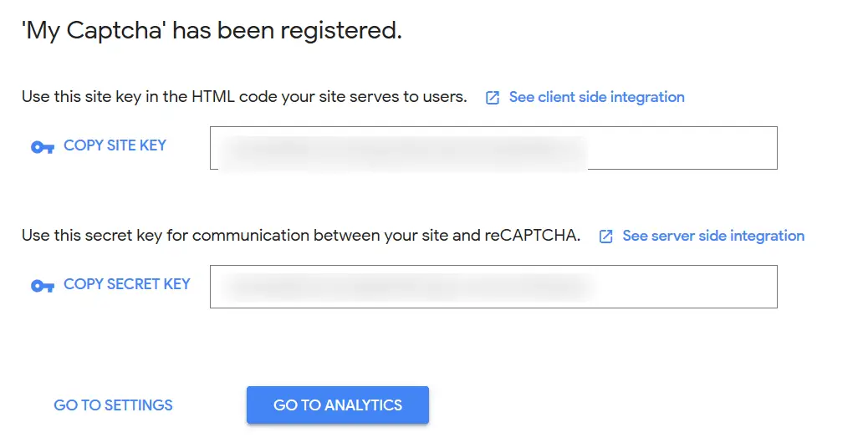Select the blurred site key value
Image resolution: width=868 pixels, height=443 pixels.
coord(401,150)
